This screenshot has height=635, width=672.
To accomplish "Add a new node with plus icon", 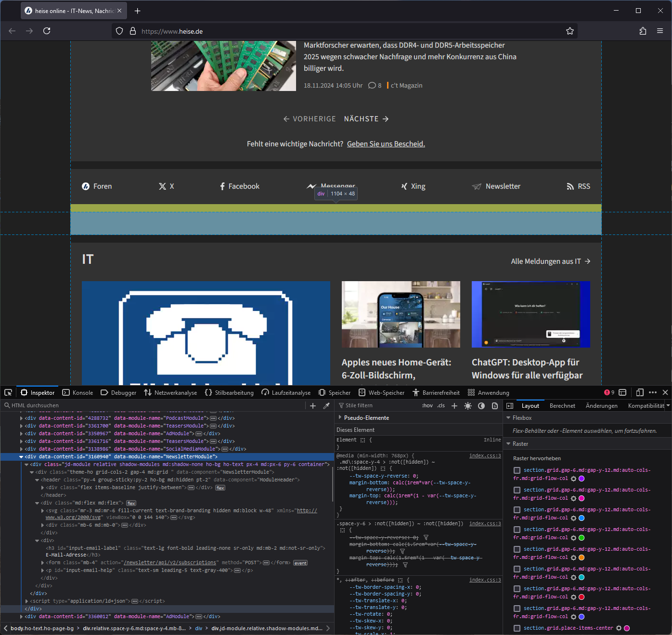I will [313, 406].
